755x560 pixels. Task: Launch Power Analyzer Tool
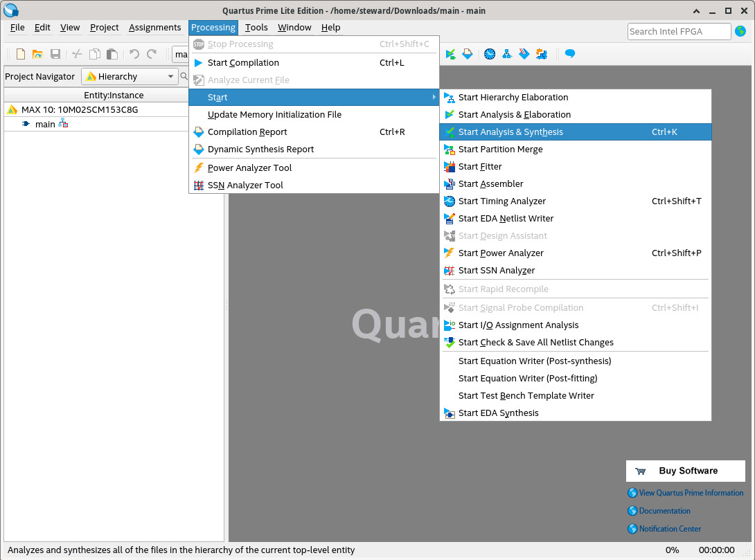314,168
